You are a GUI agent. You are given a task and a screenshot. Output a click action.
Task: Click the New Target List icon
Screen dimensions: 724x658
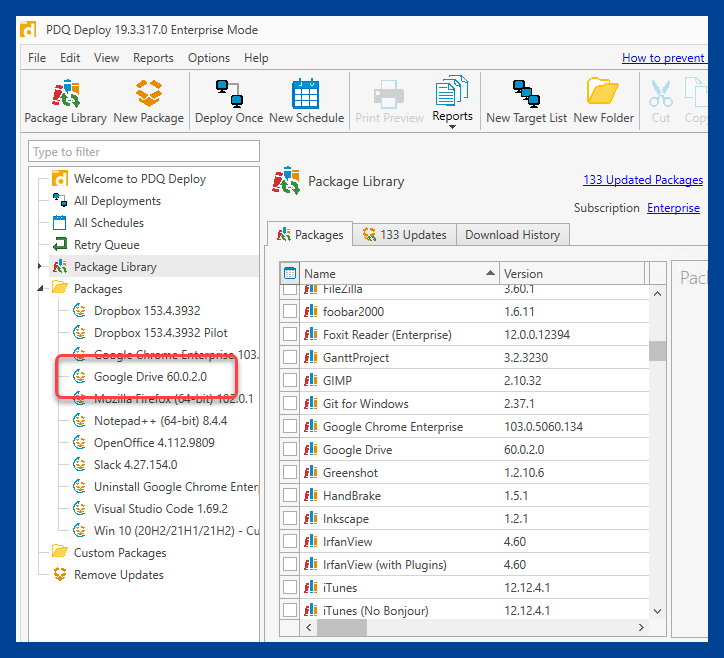coord(526,102)
